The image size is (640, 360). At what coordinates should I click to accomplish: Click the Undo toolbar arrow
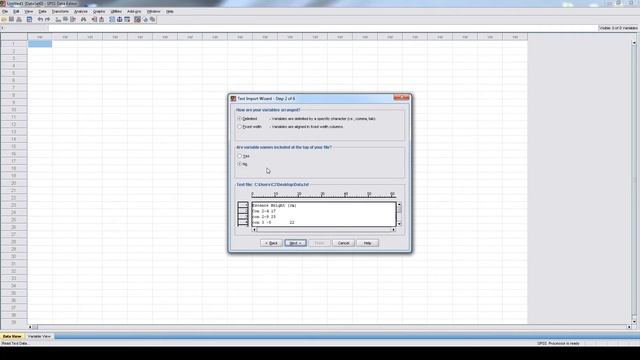tap(40, 19)
